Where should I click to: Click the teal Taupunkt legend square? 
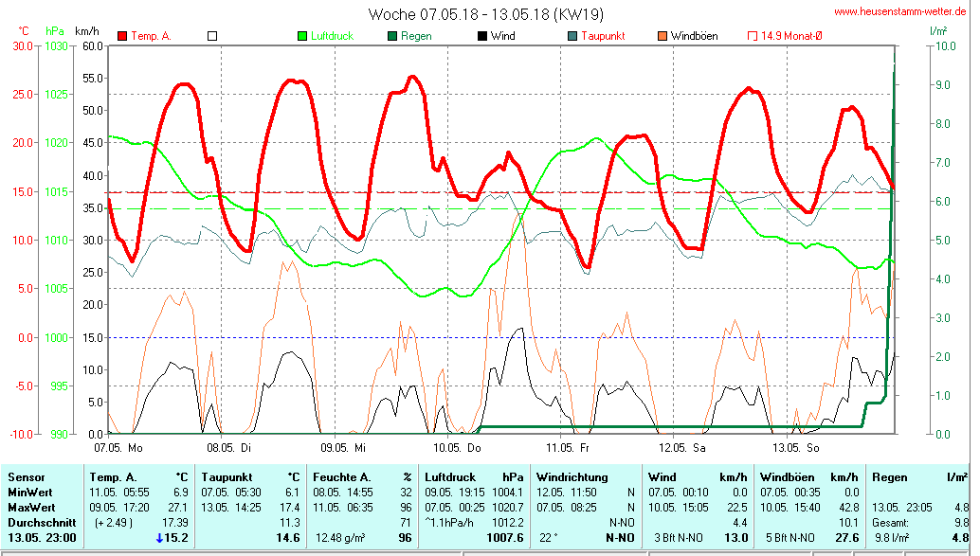coord(572,36)
